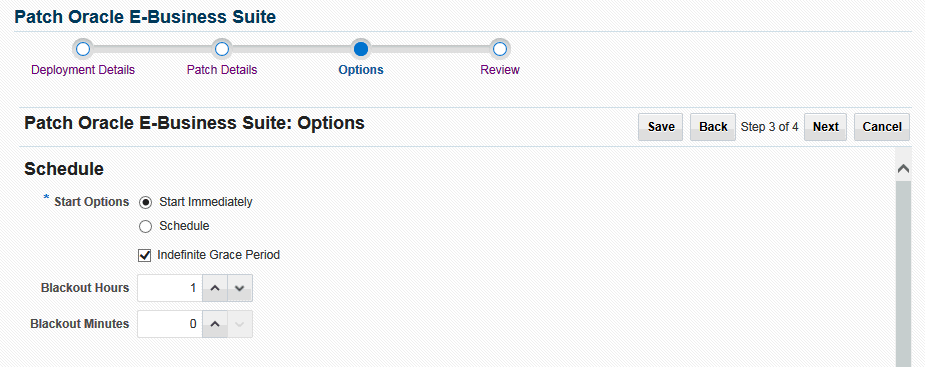Click the Deployment Details step circle
925x367 pixels.
pyautogui.click(x=83, y=49)
